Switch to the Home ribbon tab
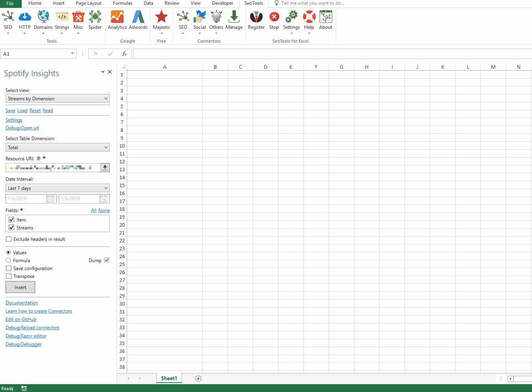532x392 pixels. 35,3
